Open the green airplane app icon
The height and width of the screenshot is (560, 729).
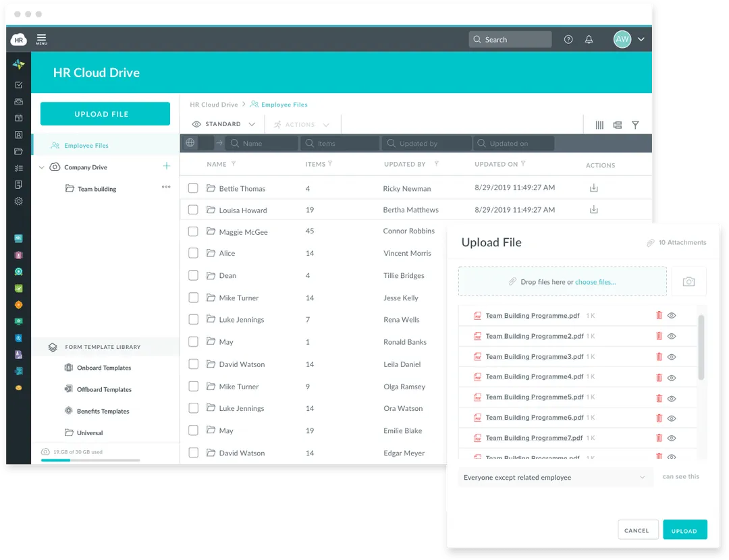coord(19,289)
